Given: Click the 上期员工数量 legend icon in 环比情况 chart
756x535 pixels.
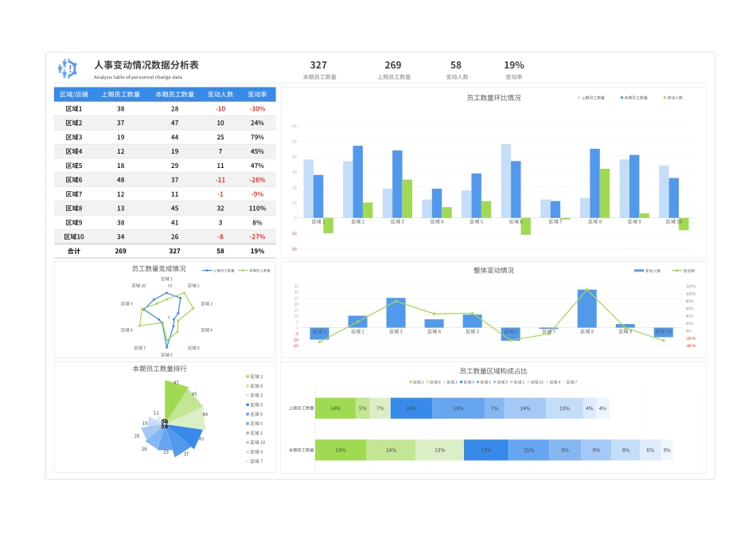Looking at the screenshot, I should point(578,97).
